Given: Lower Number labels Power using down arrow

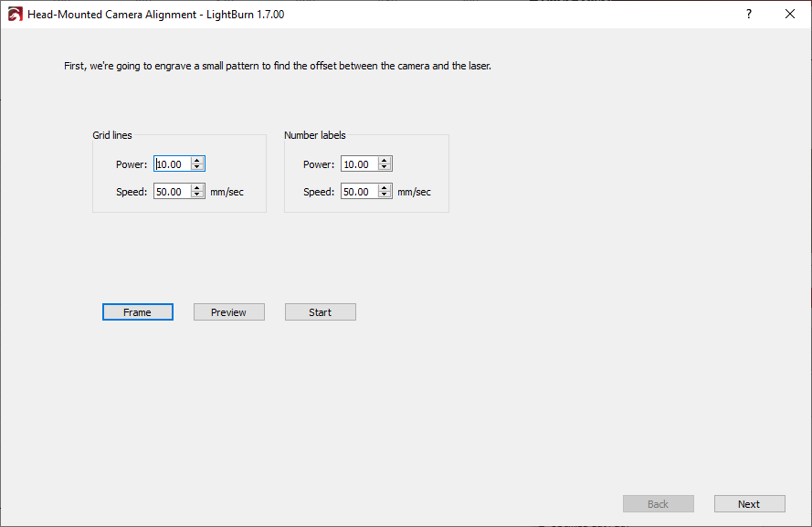Looking at the screenshot, I should tap(385, 168).
